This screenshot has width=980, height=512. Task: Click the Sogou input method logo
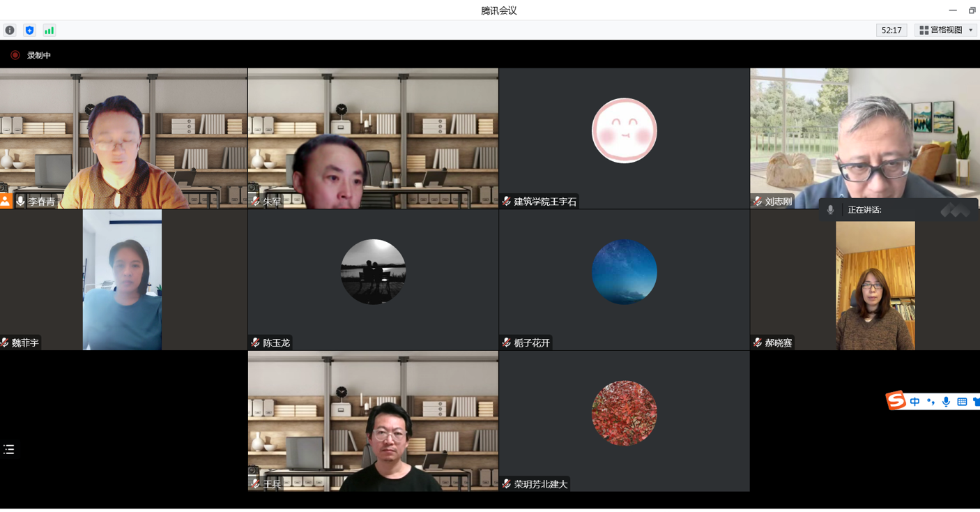click(x=896, y=400)
